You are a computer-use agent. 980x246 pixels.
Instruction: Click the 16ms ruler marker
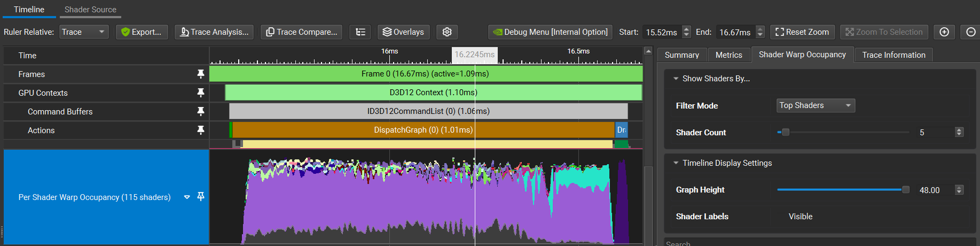click(x=389, y=51)
